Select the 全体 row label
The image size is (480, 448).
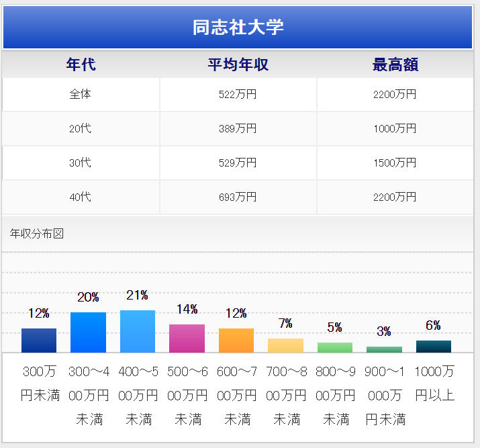[81, 95]
